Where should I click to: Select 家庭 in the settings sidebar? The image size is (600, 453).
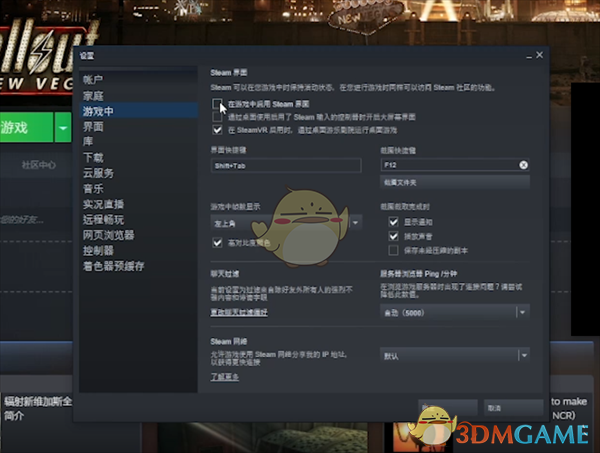click(93, 96)
